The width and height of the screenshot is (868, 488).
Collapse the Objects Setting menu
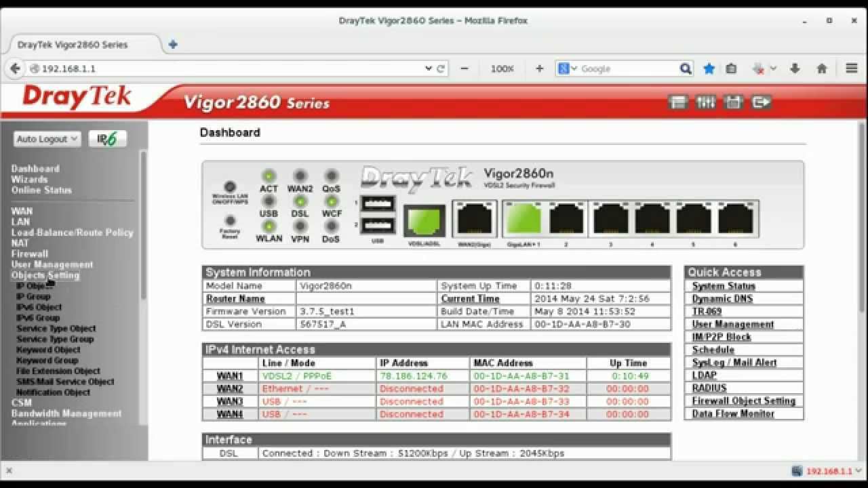tap(45, 275)
